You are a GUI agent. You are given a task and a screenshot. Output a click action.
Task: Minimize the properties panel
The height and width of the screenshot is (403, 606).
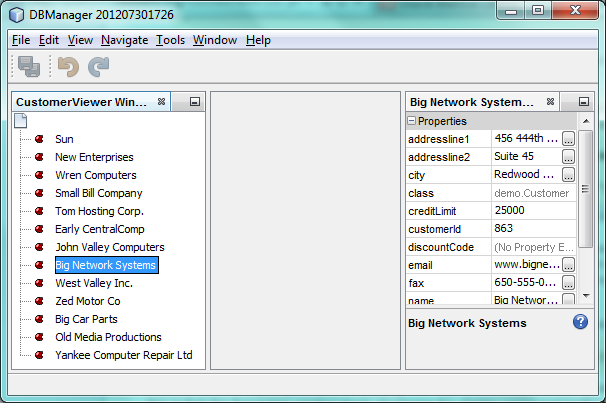(x=585, y=102)
